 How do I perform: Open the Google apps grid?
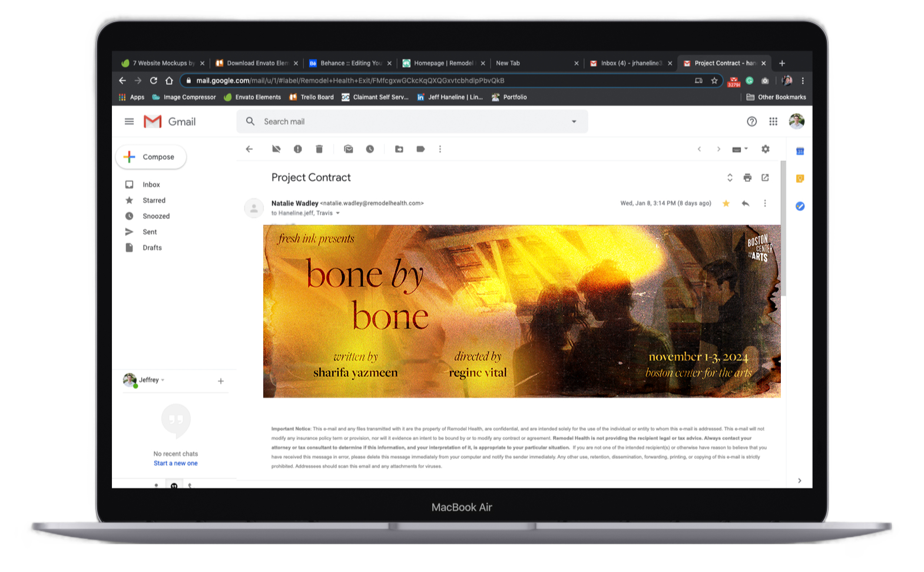773,121
